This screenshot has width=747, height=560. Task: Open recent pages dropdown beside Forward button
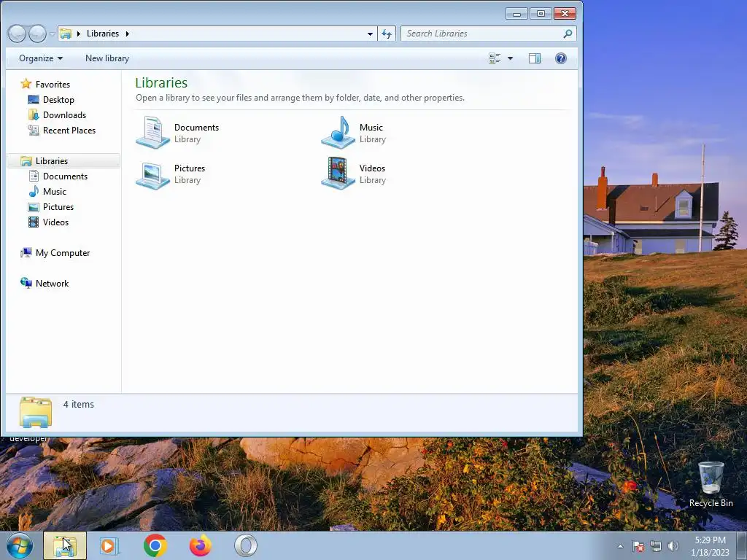(52, 34)
